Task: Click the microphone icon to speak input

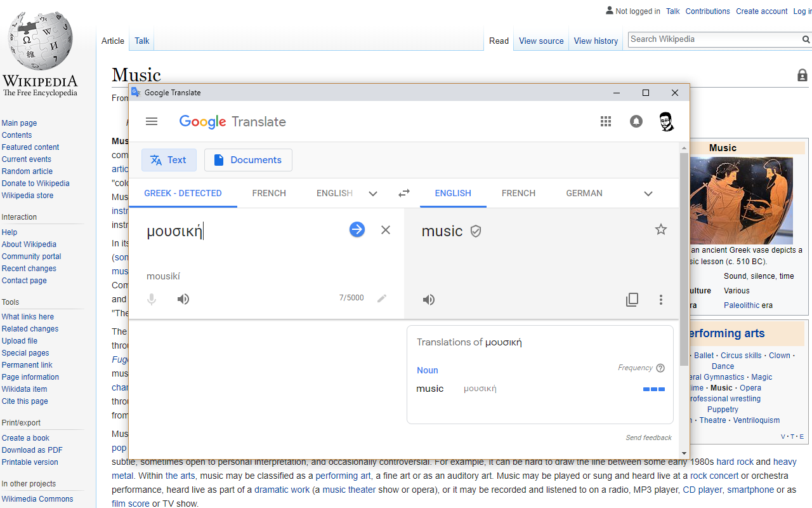Action: (151, 299)
